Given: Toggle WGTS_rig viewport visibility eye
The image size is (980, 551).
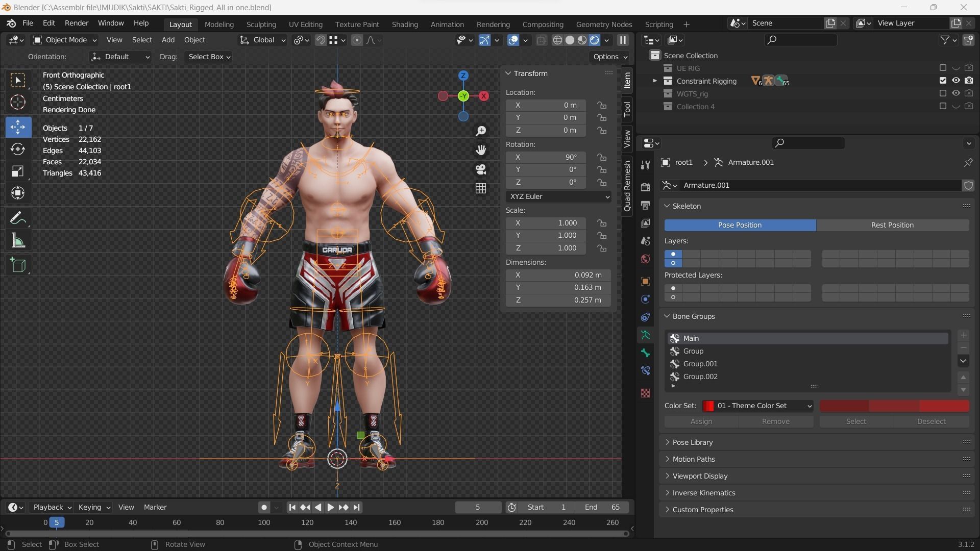Looking at the screenshot, I should [955, 93].
